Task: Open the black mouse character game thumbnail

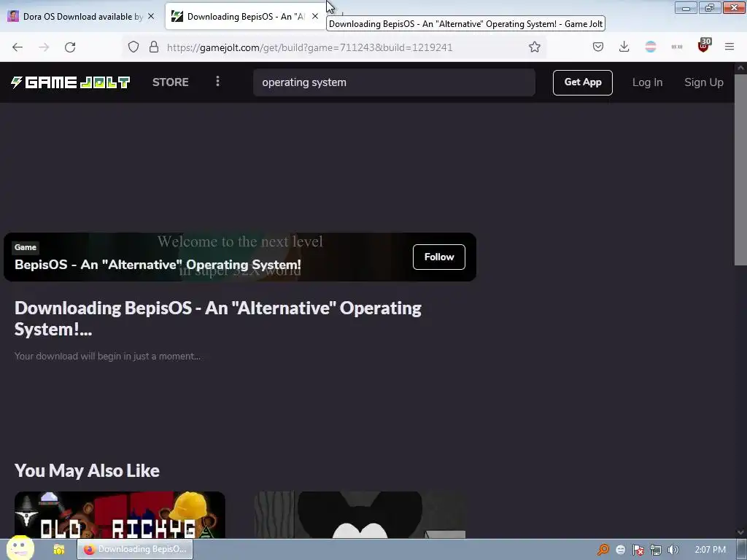Action: [360, 515]
